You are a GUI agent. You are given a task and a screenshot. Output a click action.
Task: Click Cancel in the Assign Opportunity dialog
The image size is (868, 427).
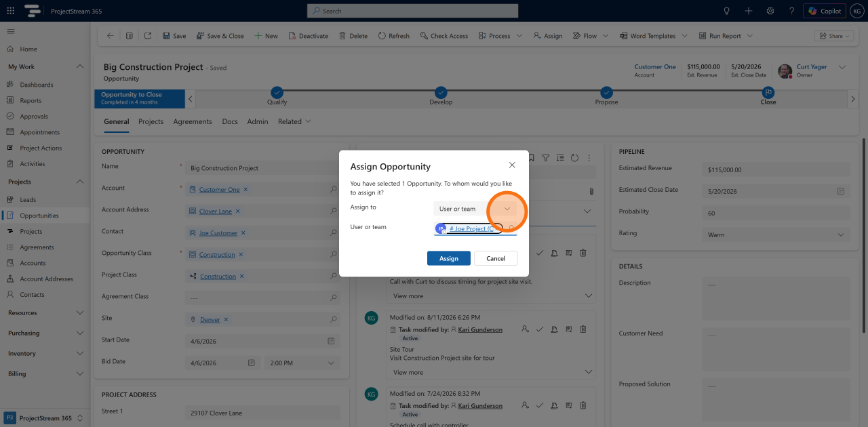496,258
